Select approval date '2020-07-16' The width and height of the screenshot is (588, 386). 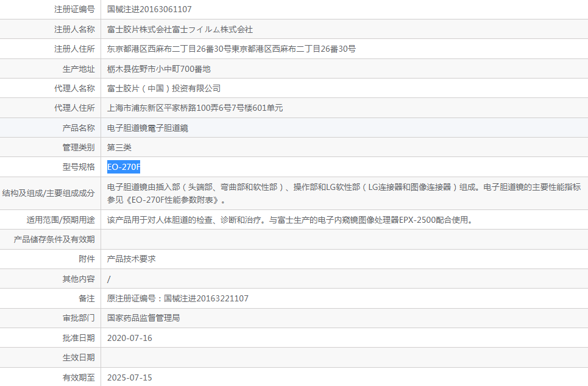coord(130,338)
